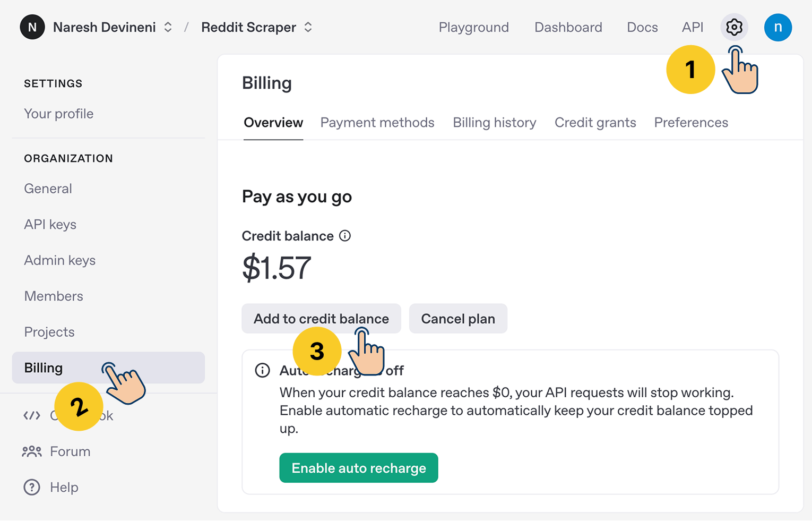Click the organization avatar showing N
The height and width of the screenshot is (521, 812).
pos(32,27)
